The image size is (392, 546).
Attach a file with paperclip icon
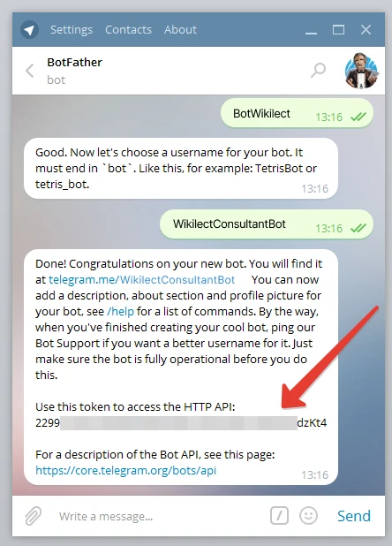point(33,516)
